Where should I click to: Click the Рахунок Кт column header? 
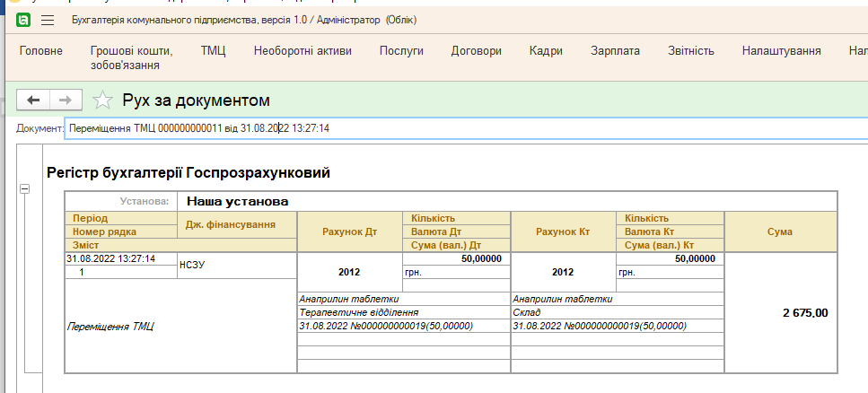pos(564,231)
